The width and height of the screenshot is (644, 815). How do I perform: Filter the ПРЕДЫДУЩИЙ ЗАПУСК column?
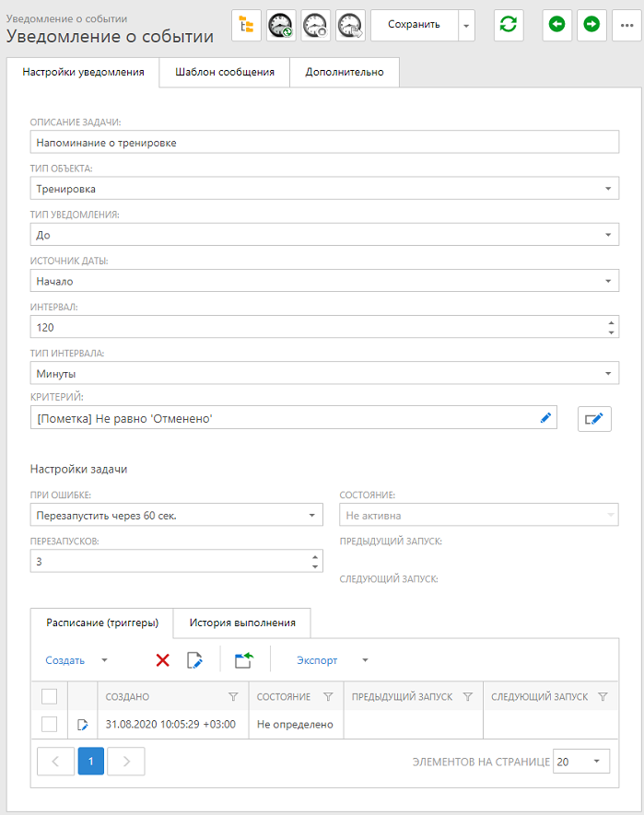(x=468, y=696)
